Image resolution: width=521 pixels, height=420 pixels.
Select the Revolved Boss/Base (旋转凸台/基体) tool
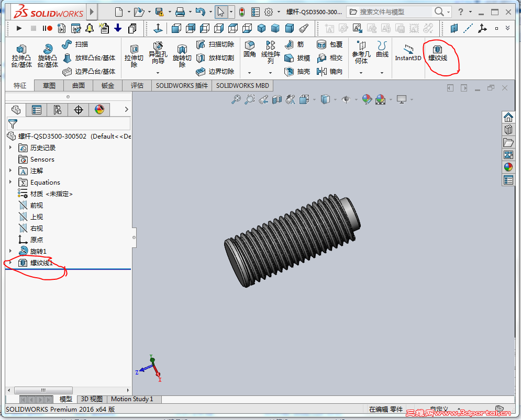(48, 56)
